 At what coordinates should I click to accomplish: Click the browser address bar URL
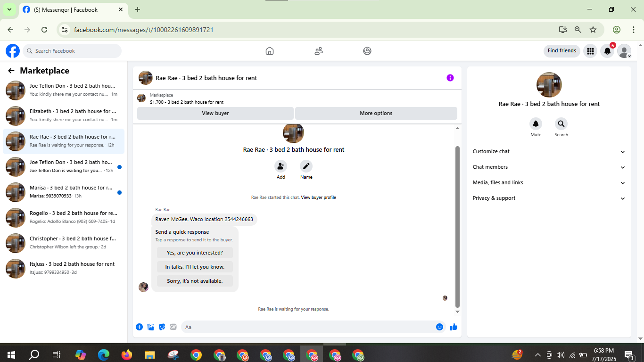[144, 30]
